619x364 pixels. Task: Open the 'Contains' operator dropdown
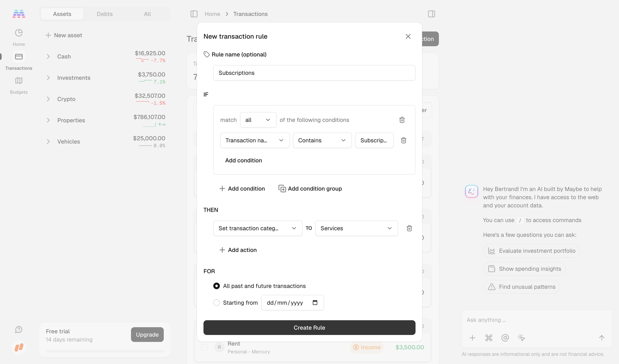322,140
